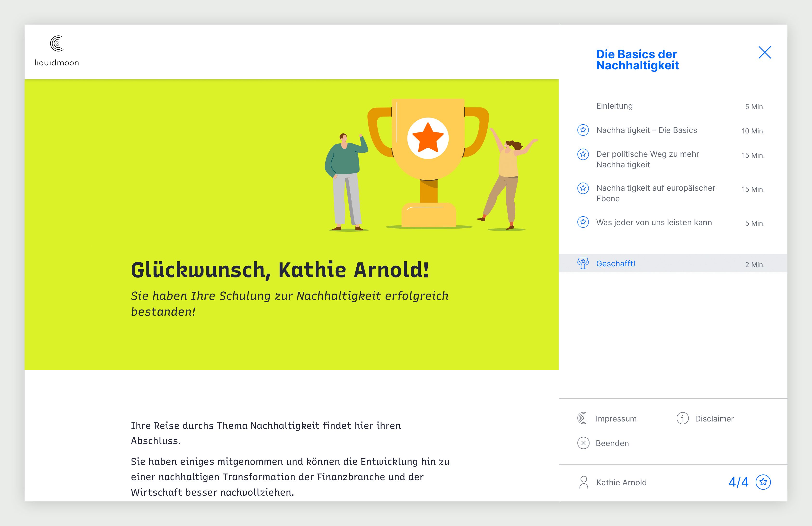Click the trophy icon next to Geschafft!
Screen dimensions: 812x526
583,263
